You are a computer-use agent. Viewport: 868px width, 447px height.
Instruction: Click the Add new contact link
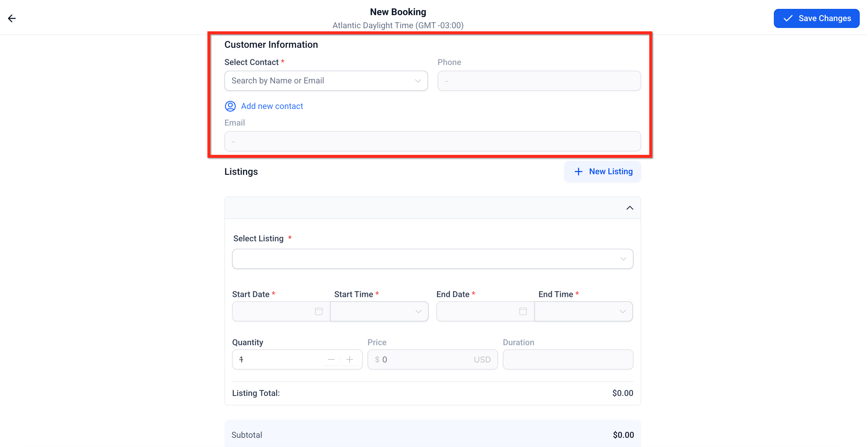coord(272,106)
